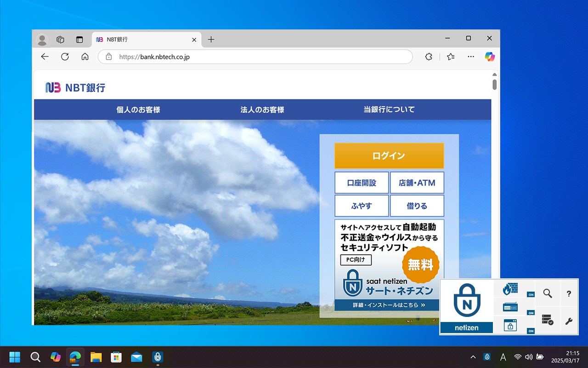This screenshot has height=368, width=588.
Task: Close the NBT銀行 tab
Action: 194,40
